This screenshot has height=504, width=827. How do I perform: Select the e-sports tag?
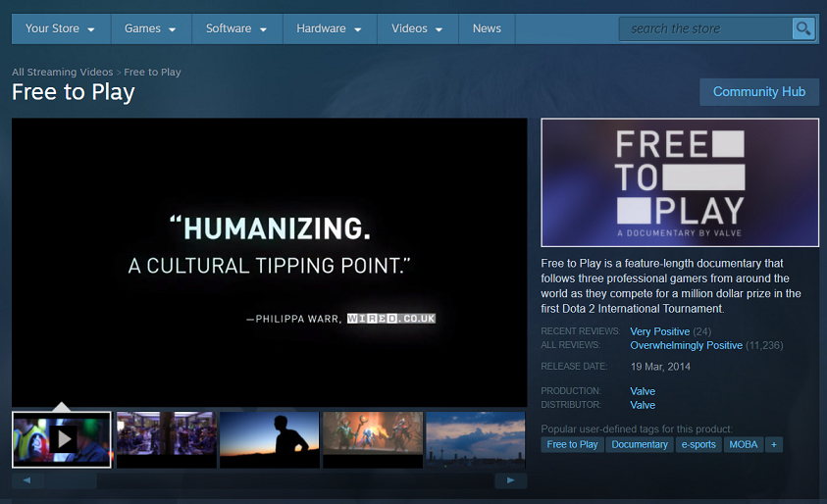698,444
